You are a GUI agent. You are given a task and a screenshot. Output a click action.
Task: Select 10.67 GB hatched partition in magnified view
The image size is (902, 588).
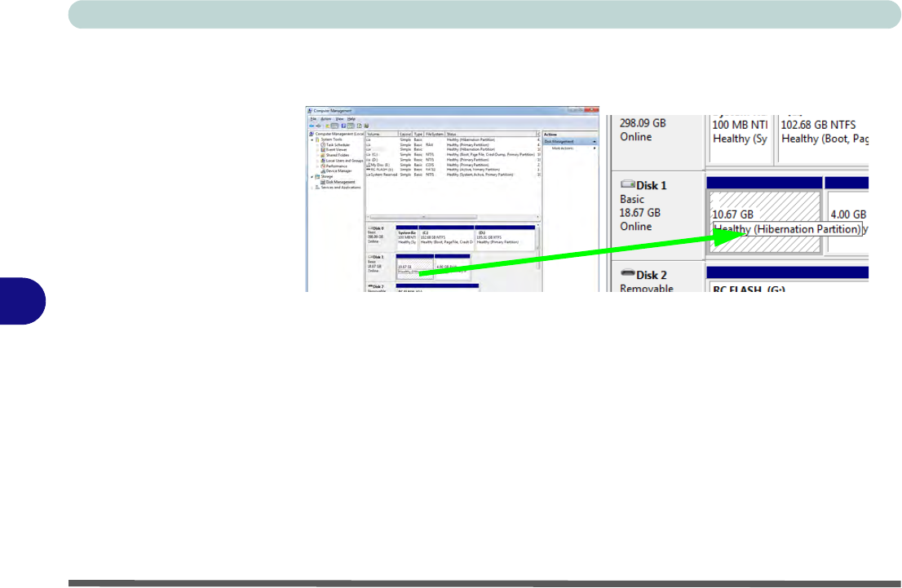(764, 222)
